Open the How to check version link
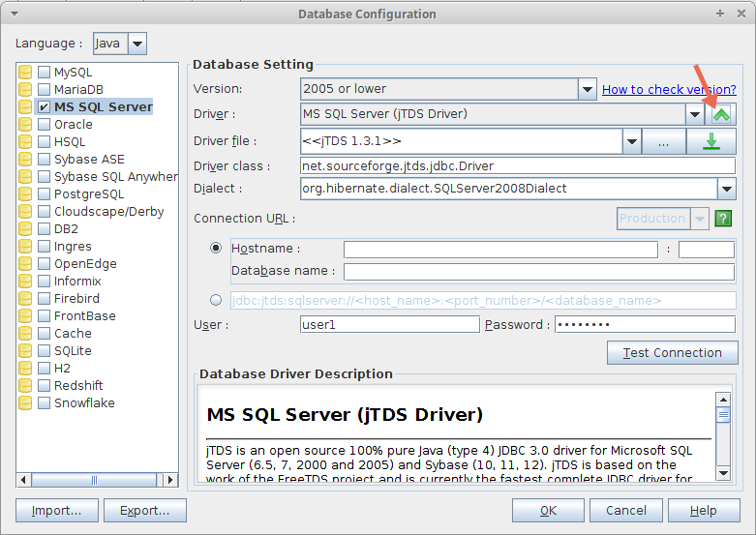756x535 pixels. tap(668, 89)
